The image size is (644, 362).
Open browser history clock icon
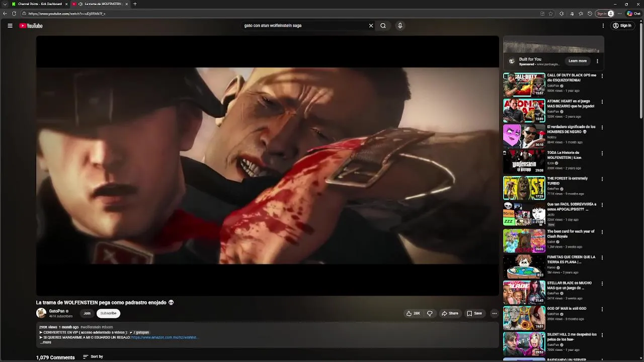click(x=590, y=14)
